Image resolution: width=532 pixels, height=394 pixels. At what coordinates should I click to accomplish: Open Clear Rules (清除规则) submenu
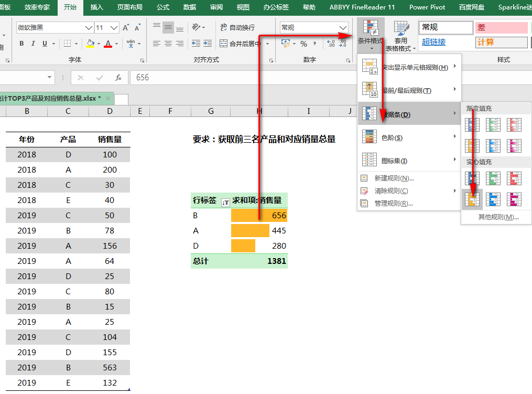click(409, 191)
